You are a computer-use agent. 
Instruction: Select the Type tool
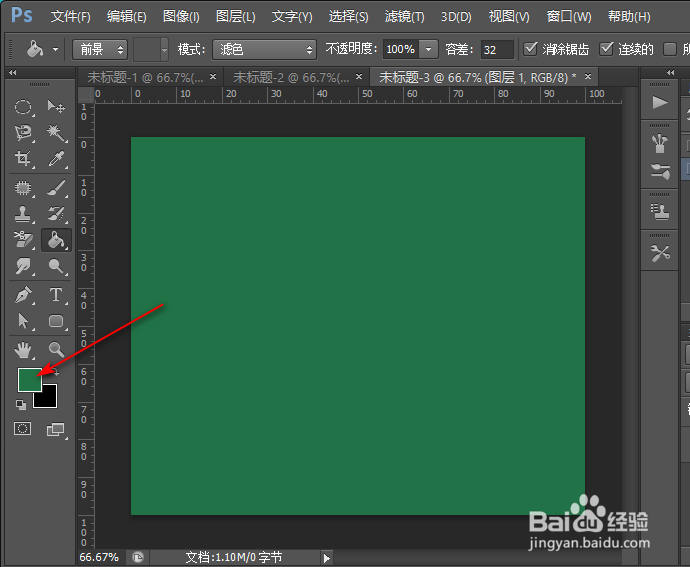[56, 295]
